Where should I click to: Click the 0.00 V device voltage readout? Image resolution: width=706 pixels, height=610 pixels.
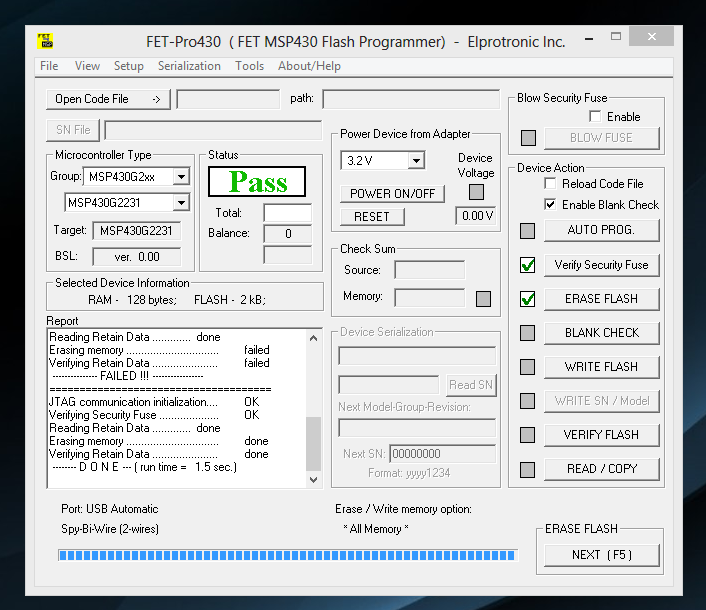pyautogui.click(x=476, y=216)
